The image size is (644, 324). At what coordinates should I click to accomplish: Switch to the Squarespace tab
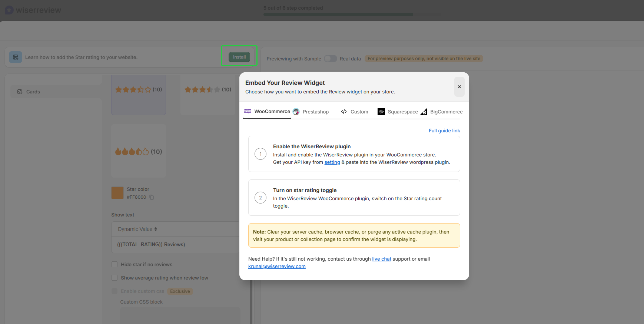point(398,112)
